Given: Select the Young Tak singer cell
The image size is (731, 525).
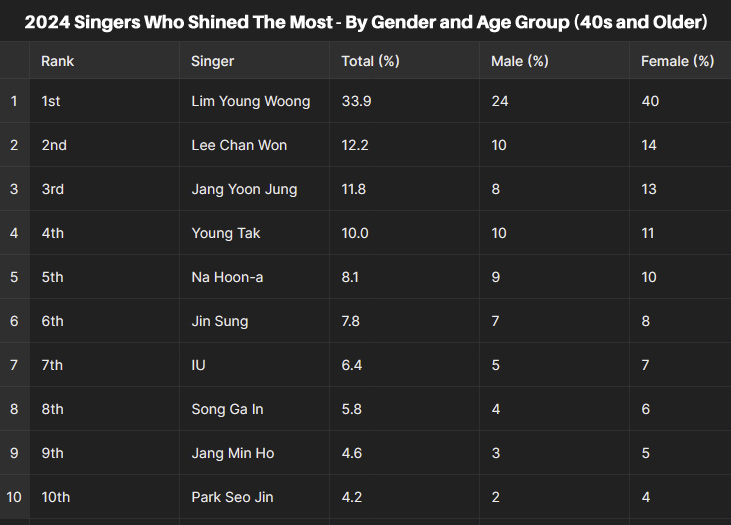Looking at the screenshot, I should tap(255, 233).
